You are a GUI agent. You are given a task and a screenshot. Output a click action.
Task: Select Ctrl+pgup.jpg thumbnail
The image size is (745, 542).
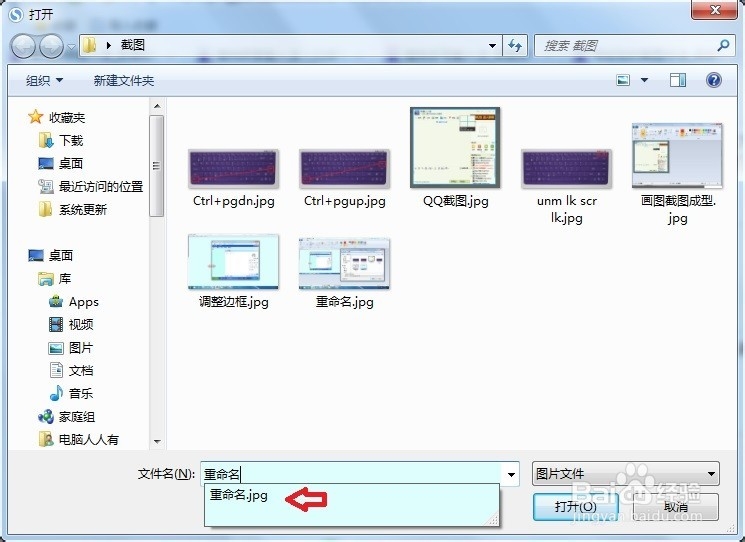point(344,168)
